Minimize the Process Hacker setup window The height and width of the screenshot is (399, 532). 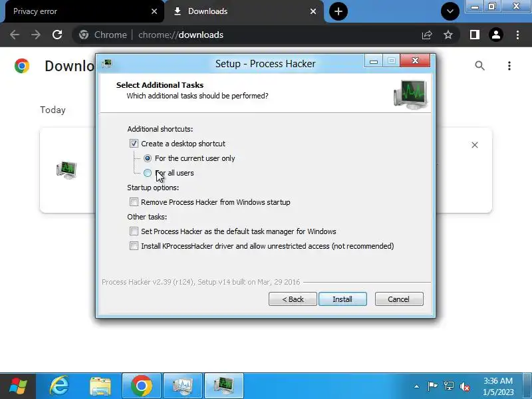(x=374, y=61)
